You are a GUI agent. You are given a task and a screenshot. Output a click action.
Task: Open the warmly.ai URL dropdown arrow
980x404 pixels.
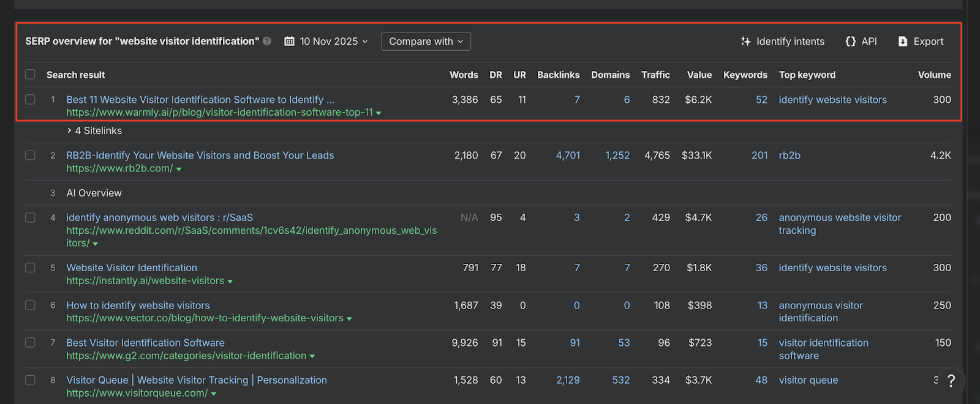(379, 113)
